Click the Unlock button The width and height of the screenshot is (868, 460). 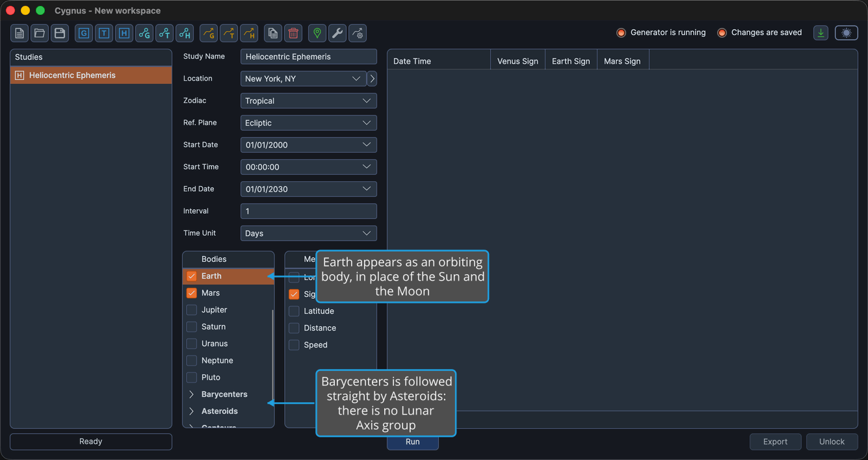click(x=832, y=442)
